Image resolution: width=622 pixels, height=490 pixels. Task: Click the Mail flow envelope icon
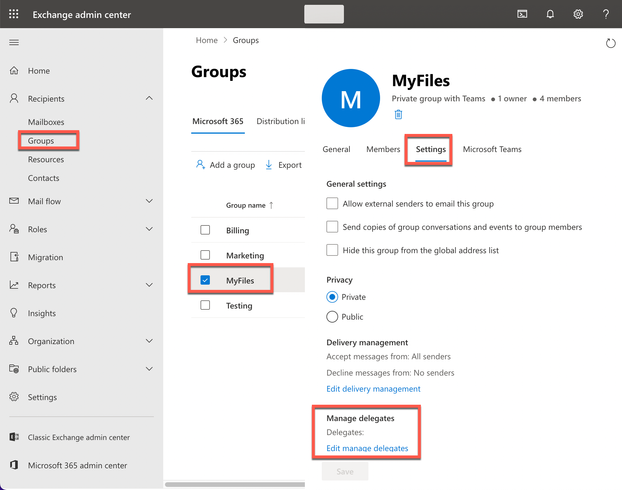14,201
